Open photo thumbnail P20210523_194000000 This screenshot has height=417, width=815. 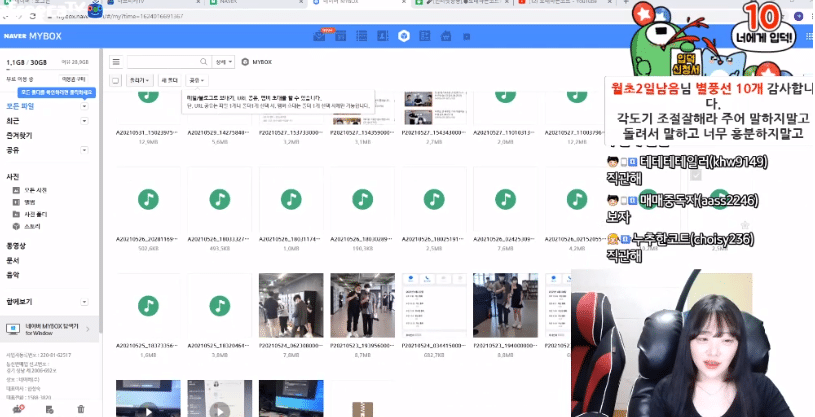pyautogui.click(x=505, y=306)
